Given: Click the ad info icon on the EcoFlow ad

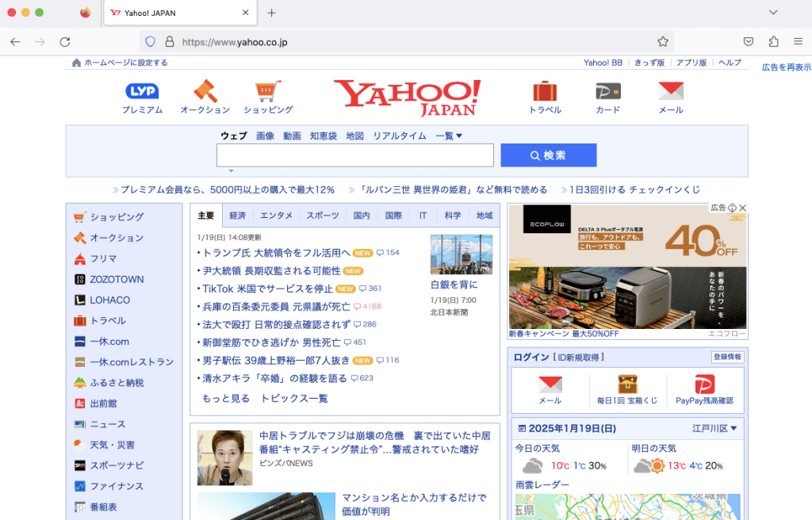Looking at the screenshot, I should point(732,208).
